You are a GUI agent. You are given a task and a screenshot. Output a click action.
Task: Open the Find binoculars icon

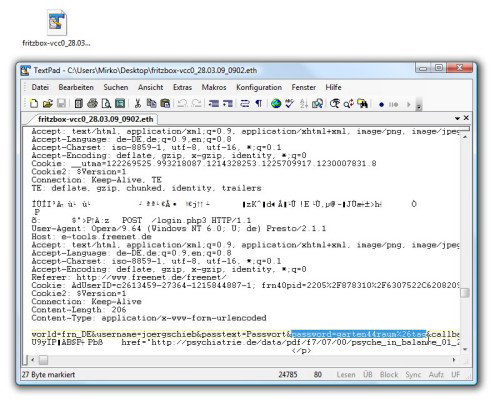coord(362,104)
